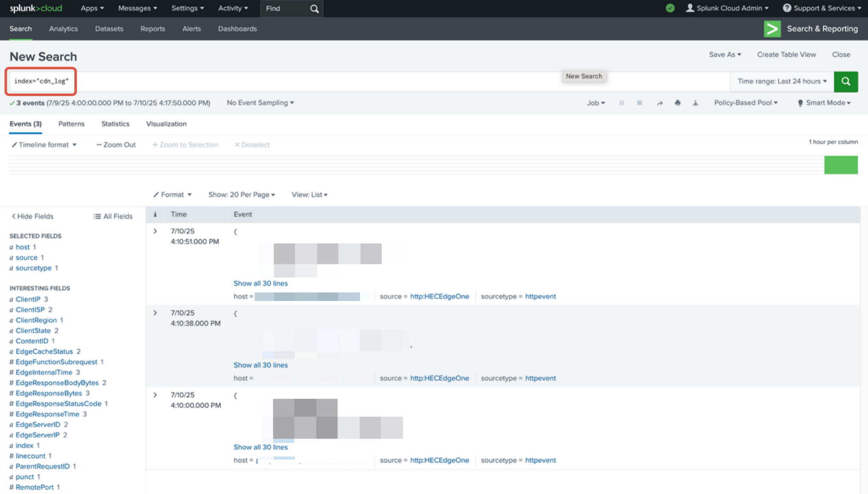Click Create Table View button
Viewport: 868px width, 494px height.
786,54
